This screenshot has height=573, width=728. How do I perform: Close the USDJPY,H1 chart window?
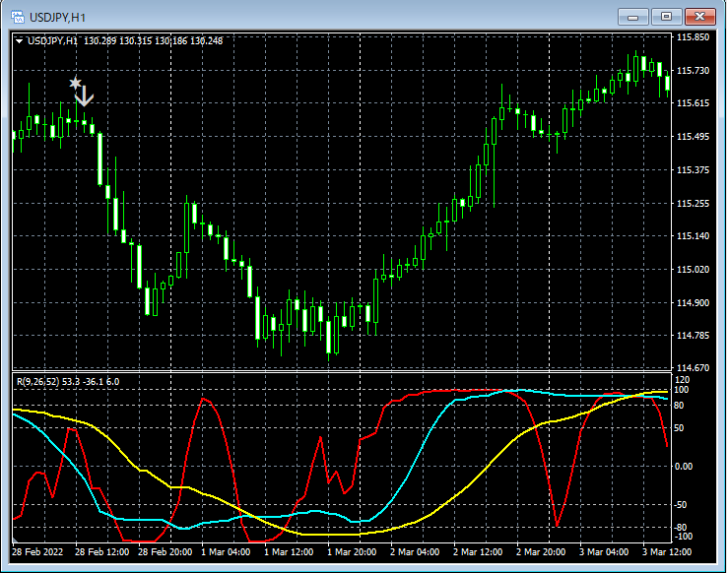pos(700,17)
